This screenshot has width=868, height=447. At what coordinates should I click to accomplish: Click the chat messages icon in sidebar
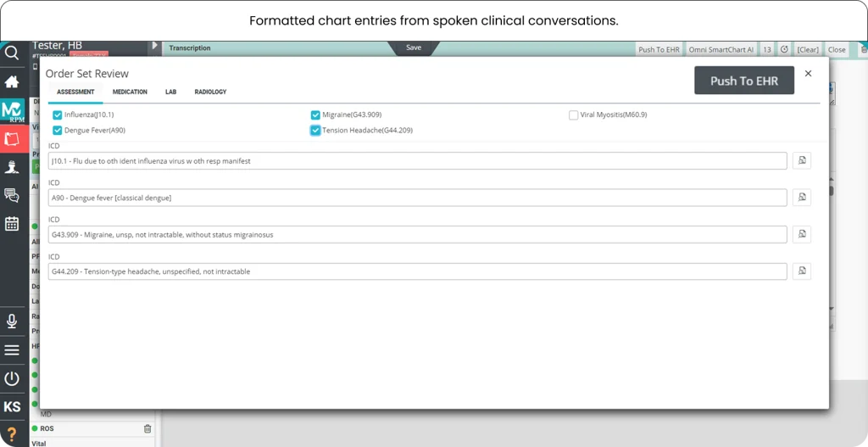pyautogui.click(x=12, y=195)
